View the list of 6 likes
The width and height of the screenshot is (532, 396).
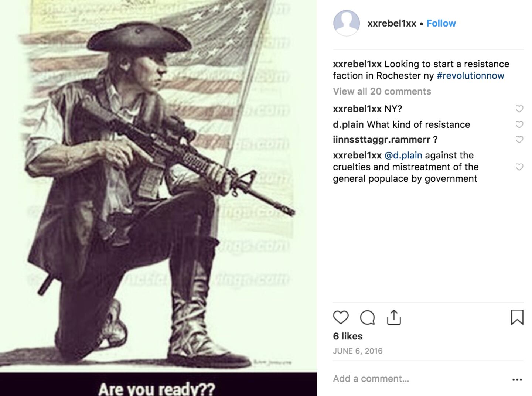coord(347,336)
